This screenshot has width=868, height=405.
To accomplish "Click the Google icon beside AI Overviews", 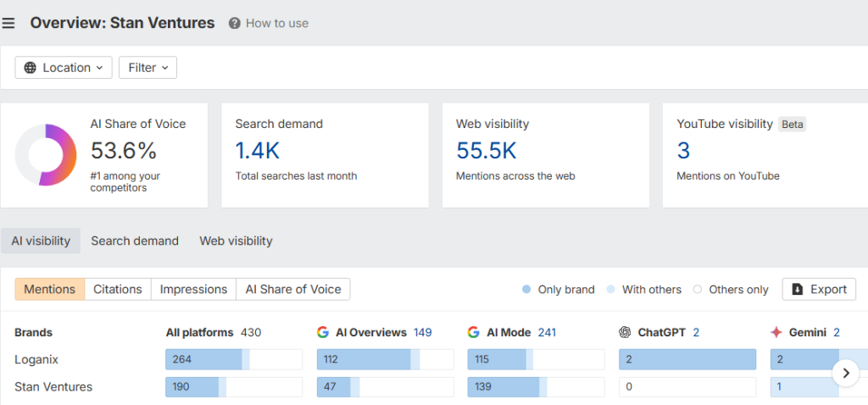I will coord(323,332).
